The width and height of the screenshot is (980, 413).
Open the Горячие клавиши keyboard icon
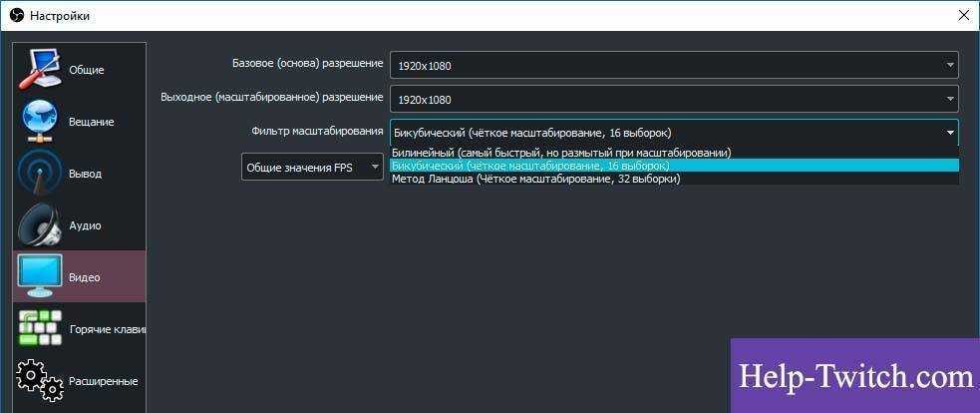point(39,329)
